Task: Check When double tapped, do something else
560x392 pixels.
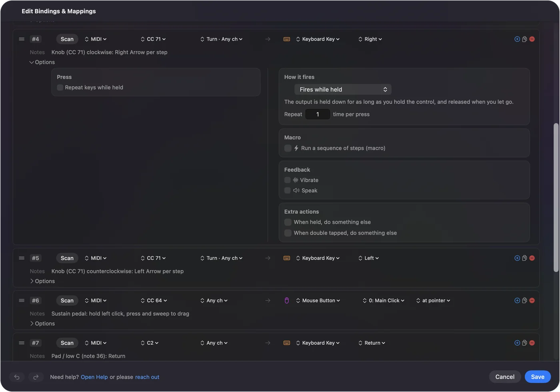Action: pyautogui.click(x=288, y=233)
